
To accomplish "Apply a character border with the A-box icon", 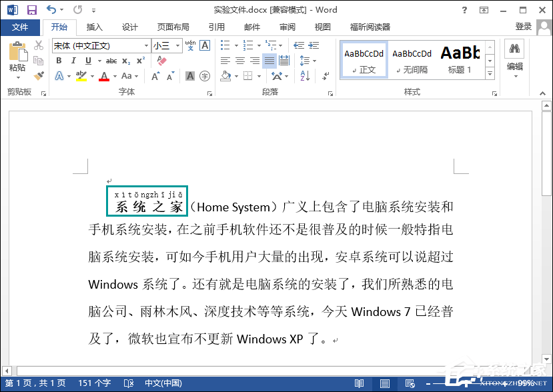I will tap(205, 45).
